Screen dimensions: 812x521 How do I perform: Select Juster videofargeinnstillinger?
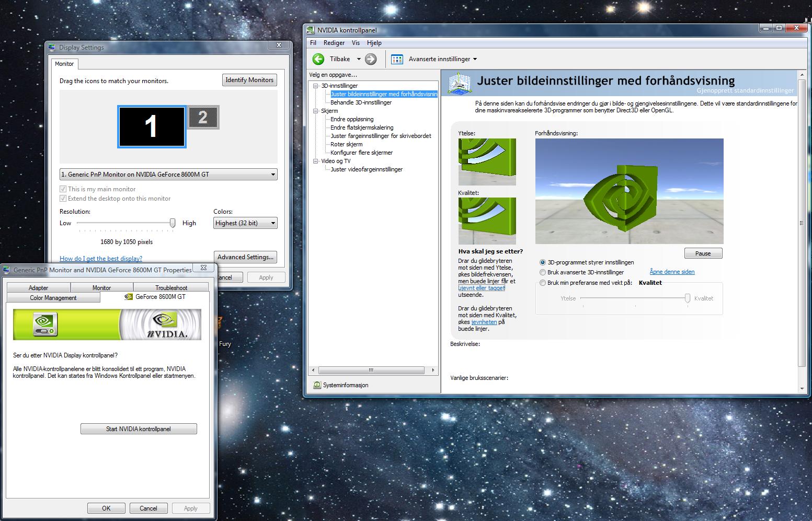[x=367, y=169]
